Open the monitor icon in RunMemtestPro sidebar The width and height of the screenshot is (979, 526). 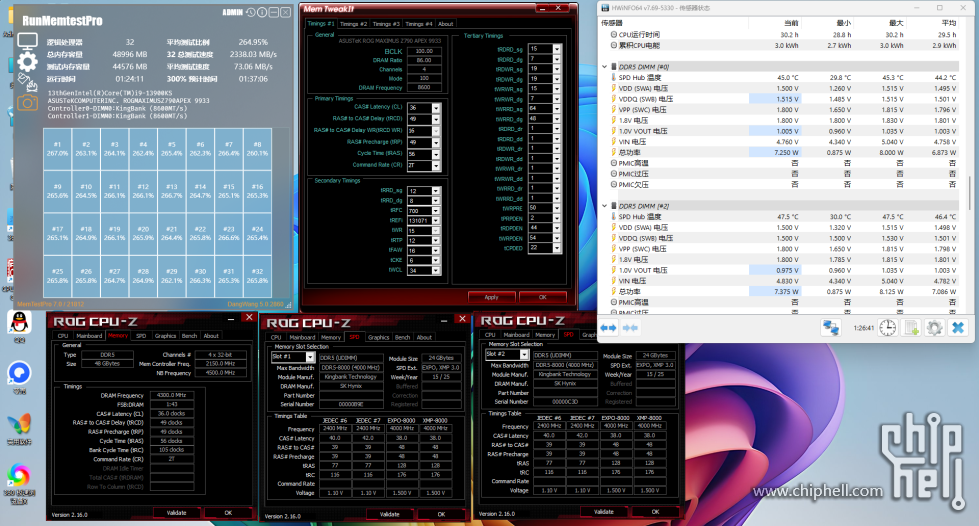point(27,41)
